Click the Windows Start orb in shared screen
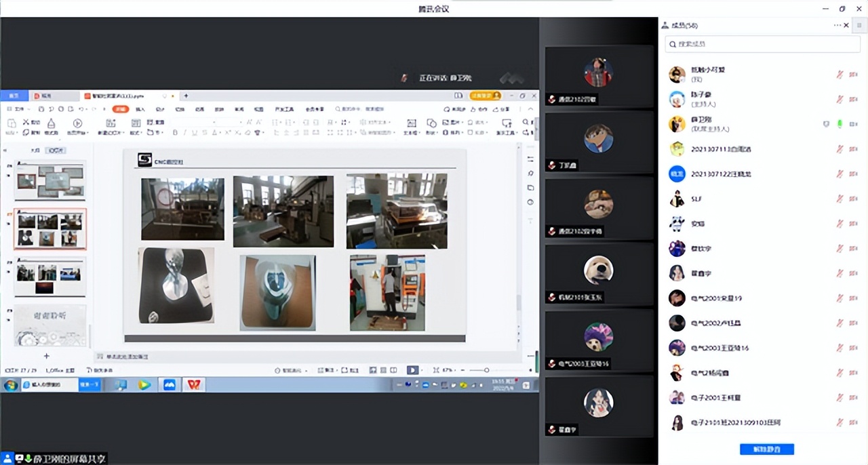This screenshot has height=465, width=868. pos(10,384)
